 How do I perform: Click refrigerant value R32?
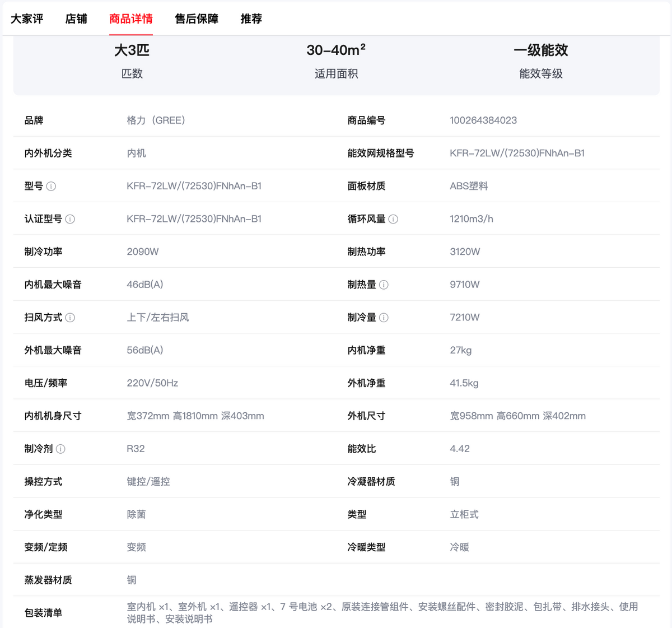click(136, 449)
